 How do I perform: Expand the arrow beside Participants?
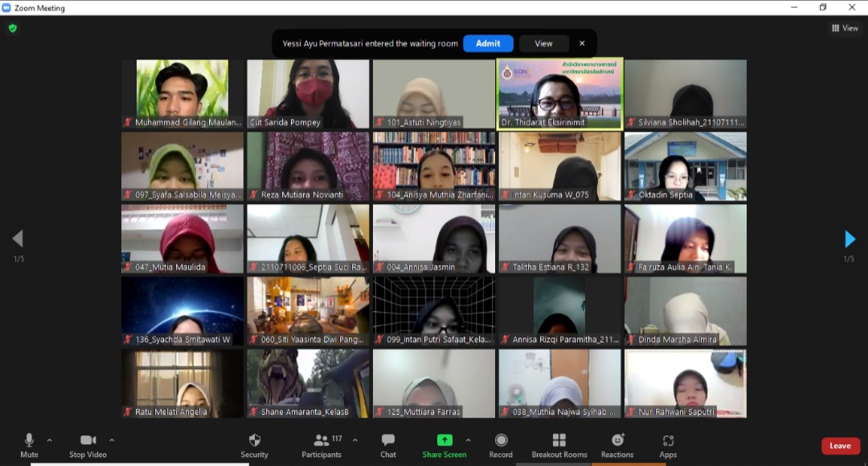tap(355, 439)
